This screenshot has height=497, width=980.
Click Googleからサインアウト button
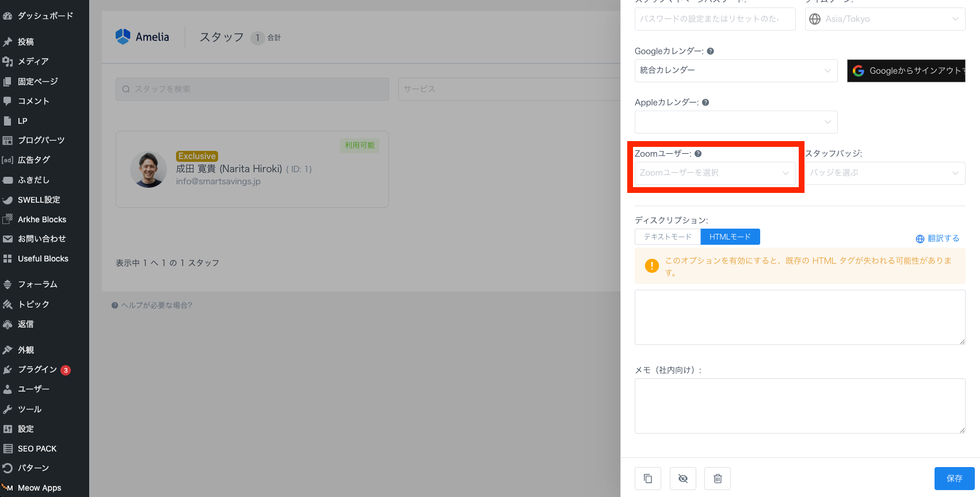click(906, 71)
